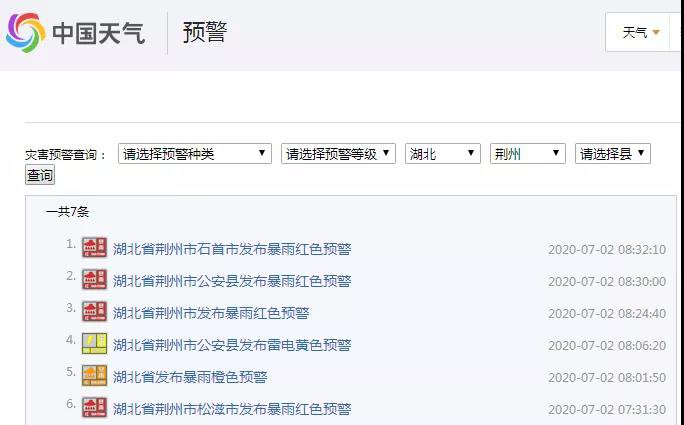Open link 湖北省荆州市石首市发布暴雨红色预警
Viewport: 684px width, 425px height.
[232, 249]
